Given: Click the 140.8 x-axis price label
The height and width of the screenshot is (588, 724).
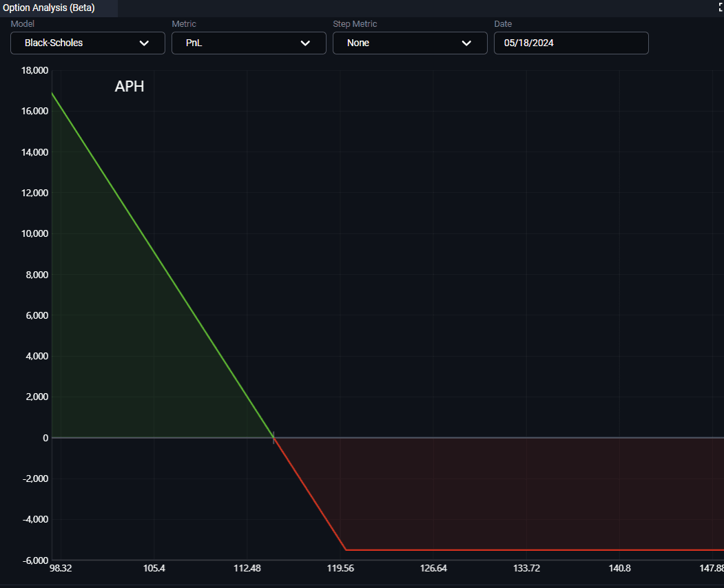Looking at the screenshot, I should coord(620,568).
